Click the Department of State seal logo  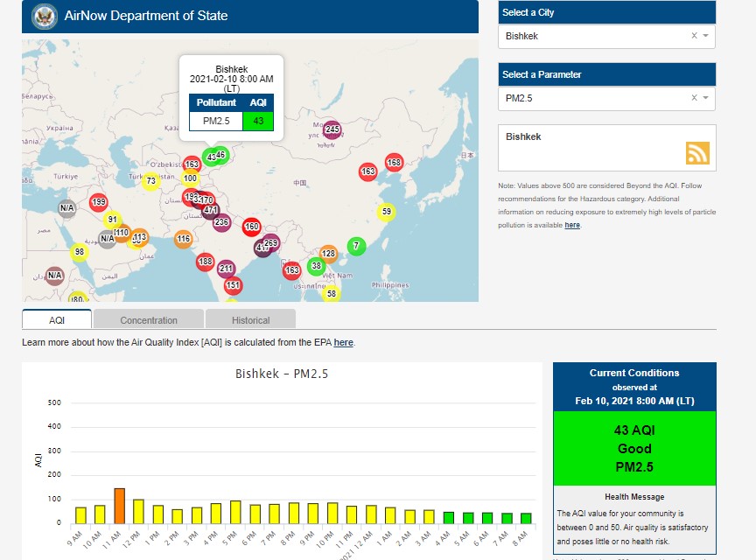coord(44,16)
